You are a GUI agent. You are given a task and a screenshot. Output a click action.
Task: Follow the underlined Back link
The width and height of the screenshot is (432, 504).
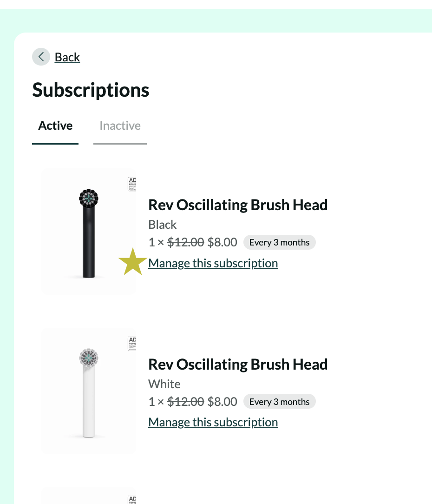pos(67,57)
